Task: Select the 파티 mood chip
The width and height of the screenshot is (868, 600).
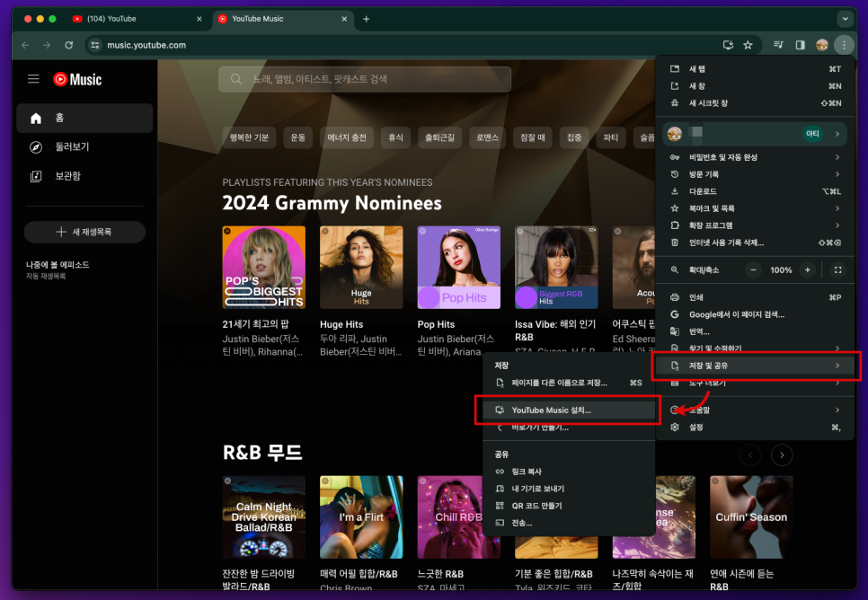Action: point(611,137)
